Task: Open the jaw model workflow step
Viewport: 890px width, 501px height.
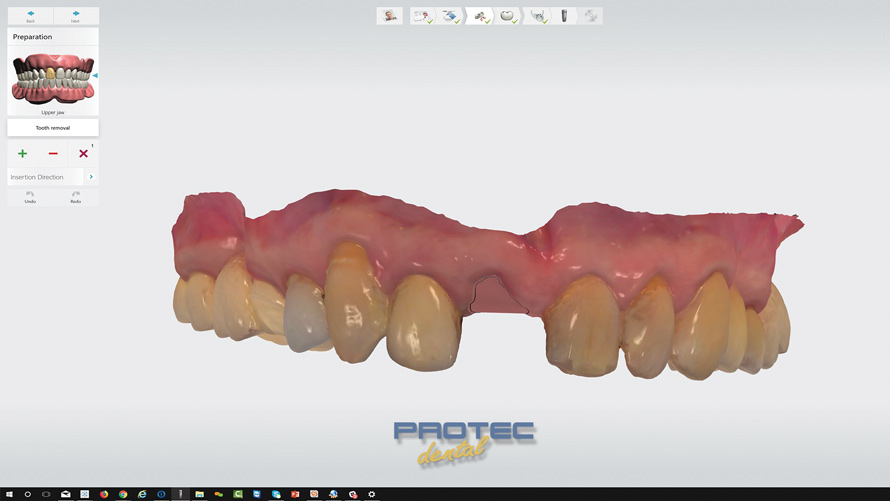Action: point(537,16)
